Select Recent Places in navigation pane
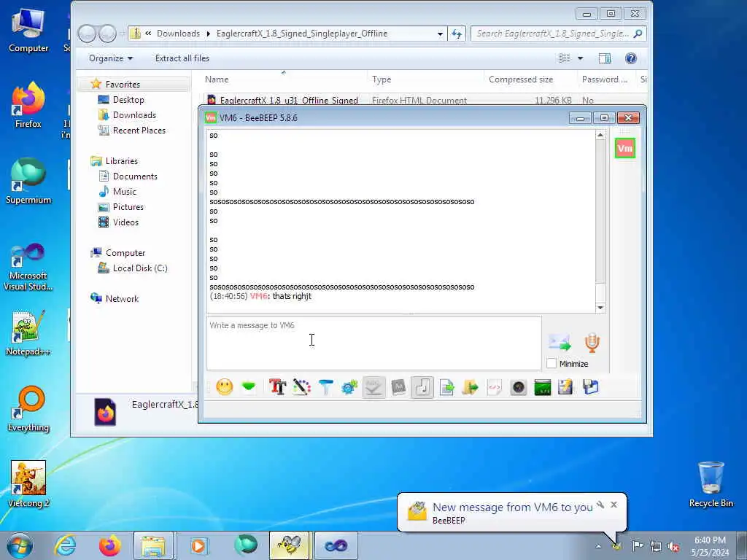The height and width of the screenshot is (560, 747). coord(139,130)
